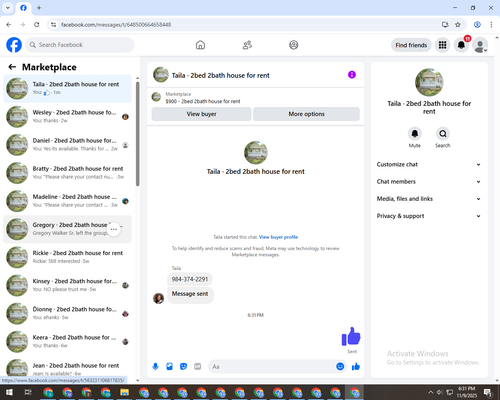Click View buyer button
This screenshot has width=500, height=400.
pos(201,114)
